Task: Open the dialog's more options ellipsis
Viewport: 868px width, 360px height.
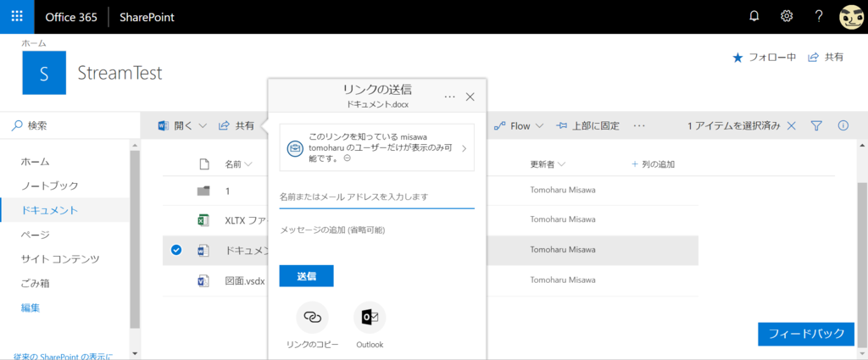Action: pyautogui.click(x=450, y=97)
